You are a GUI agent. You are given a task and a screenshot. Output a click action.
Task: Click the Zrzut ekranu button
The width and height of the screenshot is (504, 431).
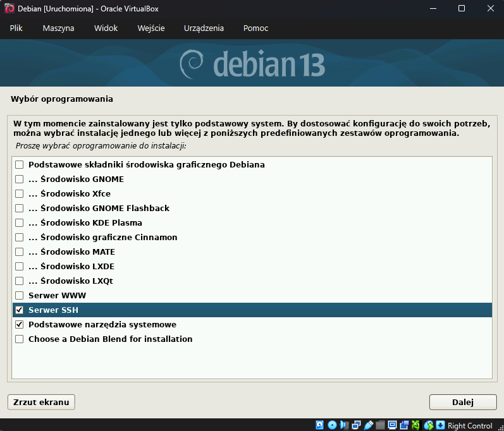pos(41,402)
